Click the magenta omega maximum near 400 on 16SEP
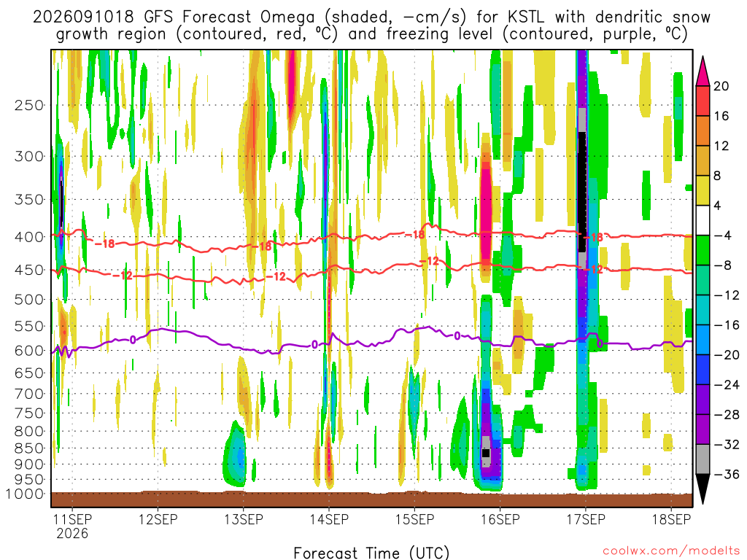747x560 pixels. [x=485, y=213]
